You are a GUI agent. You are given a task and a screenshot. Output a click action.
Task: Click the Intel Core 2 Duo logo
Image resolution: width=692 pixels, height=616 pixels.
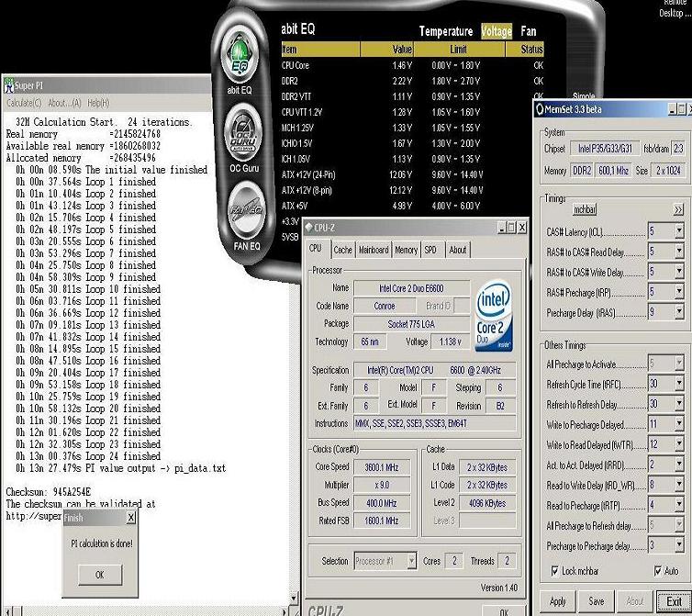494,315
